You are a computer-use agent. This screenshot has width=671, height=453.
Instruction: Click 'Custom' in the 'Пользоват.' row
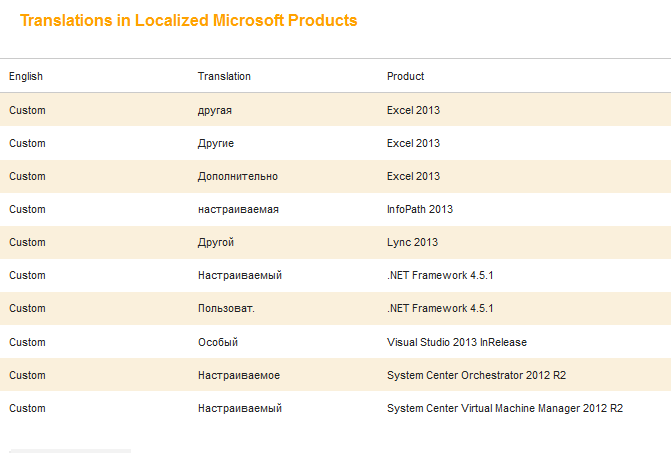point(27,308)
